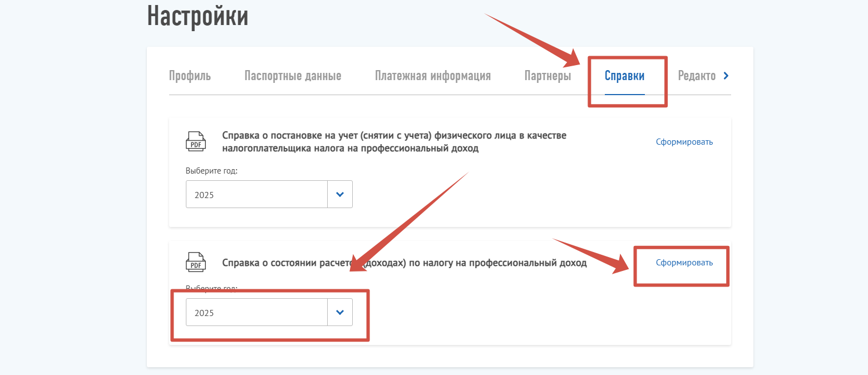The height and width of the screenshot is (375, 868).
Task: Click the Настройки page heading
Action: (x=198, y=16)
